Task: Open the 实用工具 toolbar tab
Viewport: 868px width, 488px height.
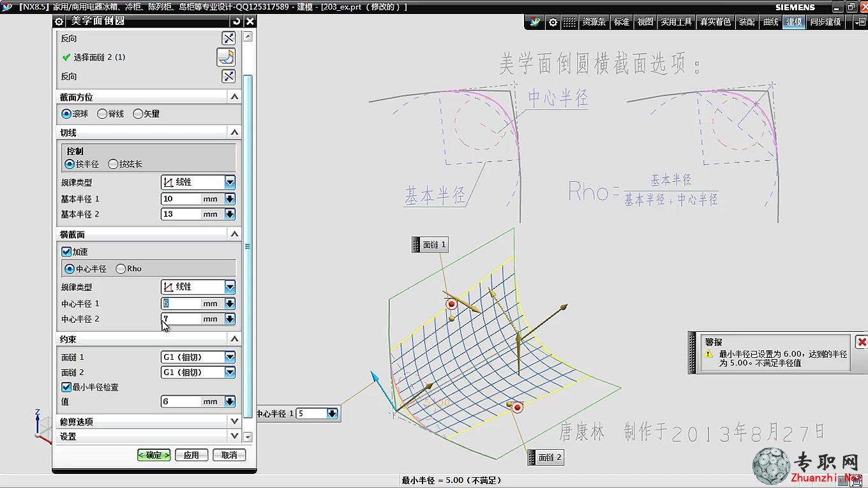Action: pyautogui.click(x=677, y=22)
